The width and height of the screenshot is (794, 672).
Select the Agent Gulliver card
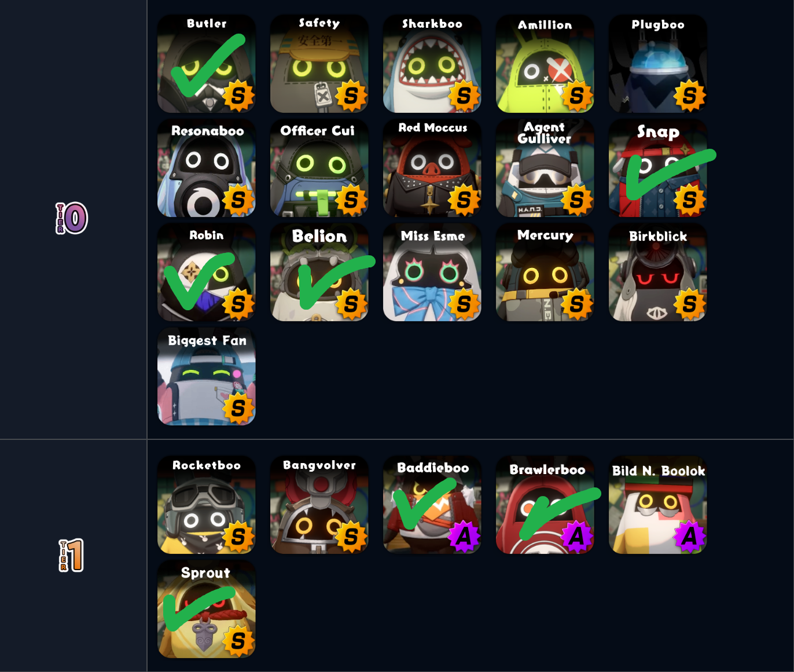click(545, 168)
